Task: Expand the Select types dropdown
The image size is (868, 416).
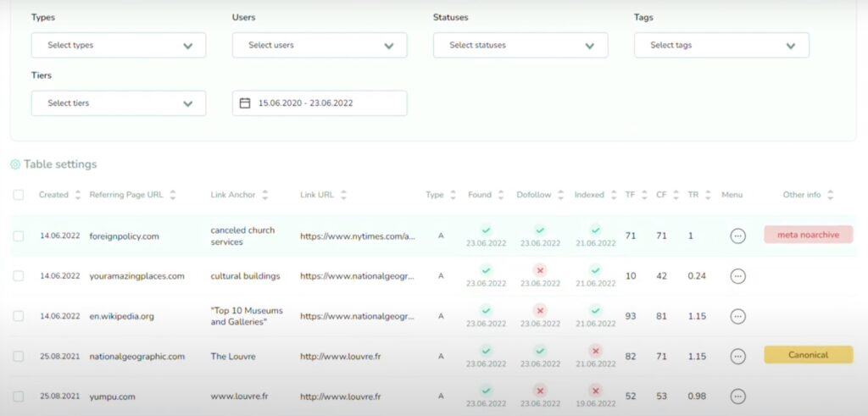Action: coord(118,46)
